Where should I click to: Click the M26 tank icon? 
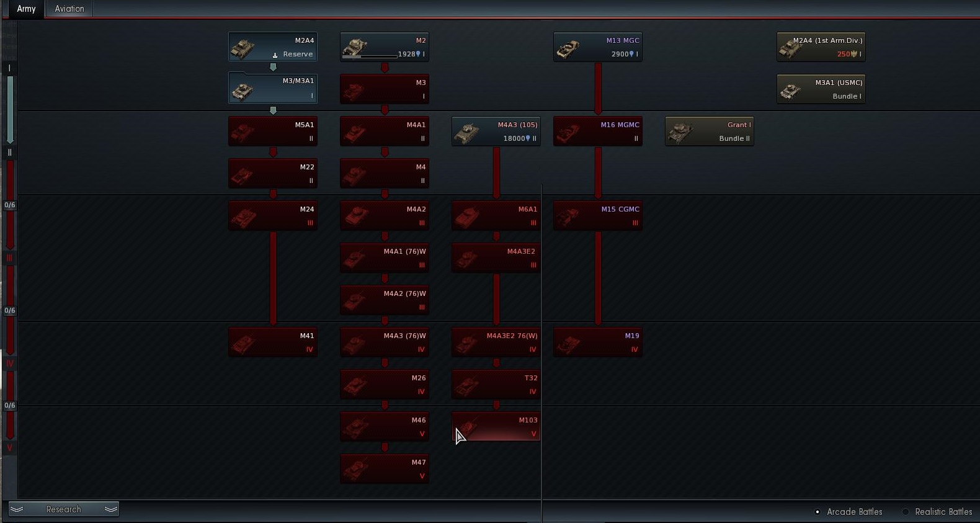click(355, 386)
